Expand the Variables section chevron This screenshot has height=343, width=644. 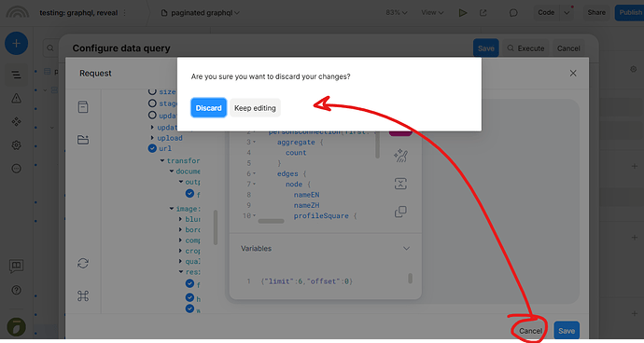point(406,248)
